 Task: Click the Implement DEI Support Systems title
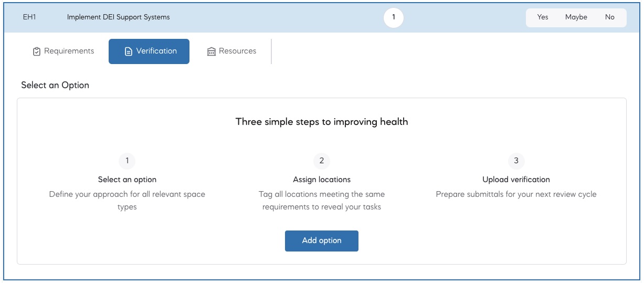click(118, 17)
